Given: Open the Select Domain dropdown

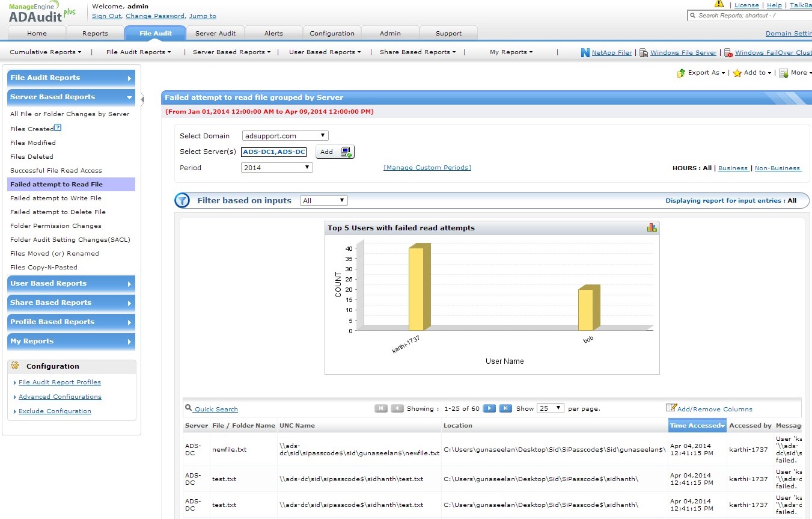Looking at the screenshot, I should (285, 136).
